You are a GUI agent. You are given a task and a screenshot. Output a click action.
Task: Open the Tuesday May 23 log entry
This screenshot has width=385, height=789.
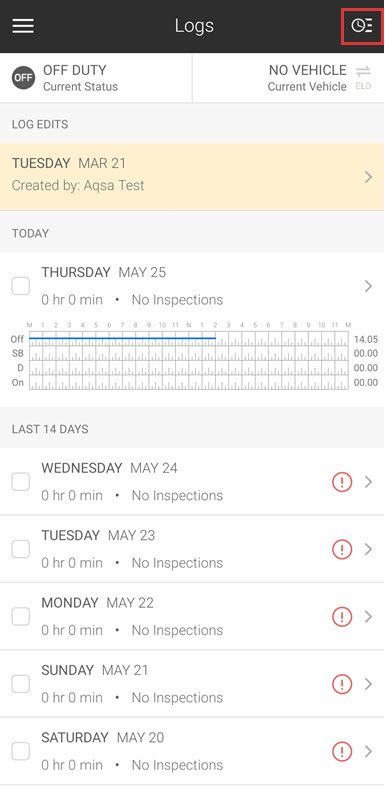(x=192, y=549)
